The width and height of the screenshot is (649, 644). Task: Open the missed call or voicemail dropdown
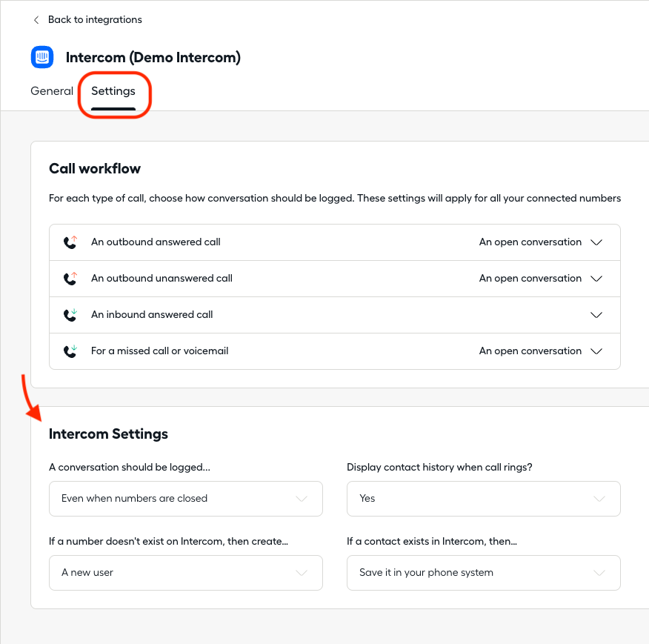click(x=596, y=351)
